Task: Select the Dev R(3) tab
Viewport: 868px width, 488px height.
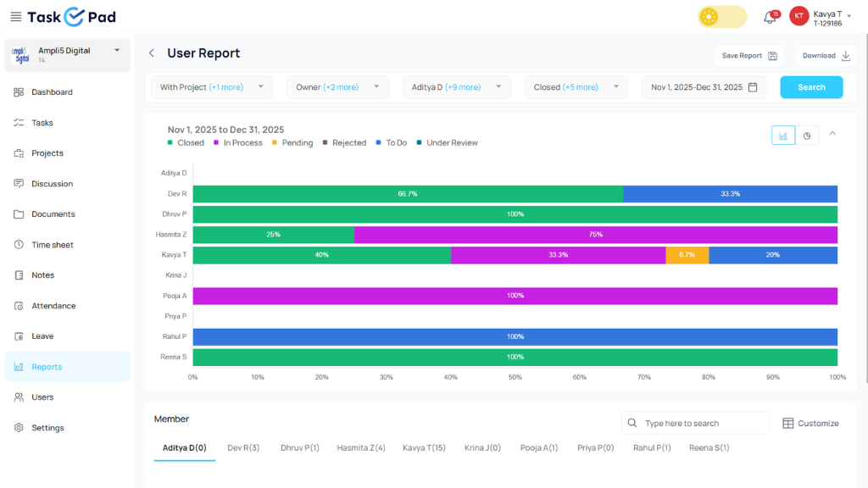Action: (243, 448)
